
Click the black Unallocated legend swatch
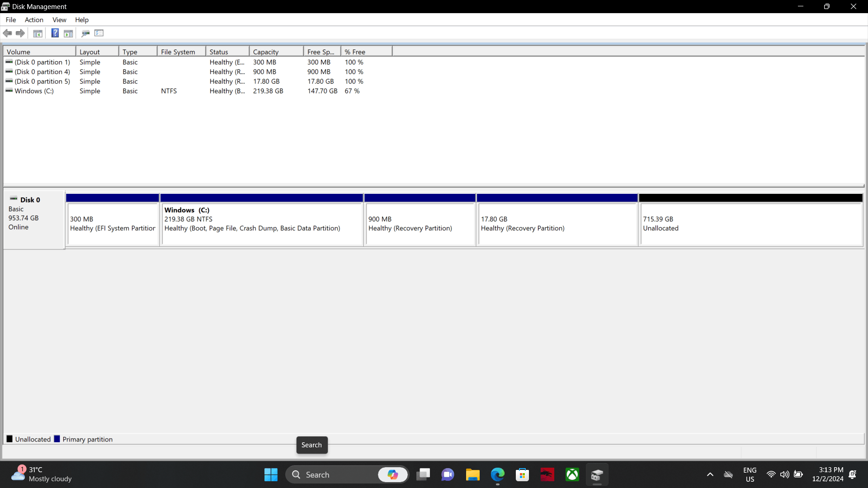[x=9, y=439]
